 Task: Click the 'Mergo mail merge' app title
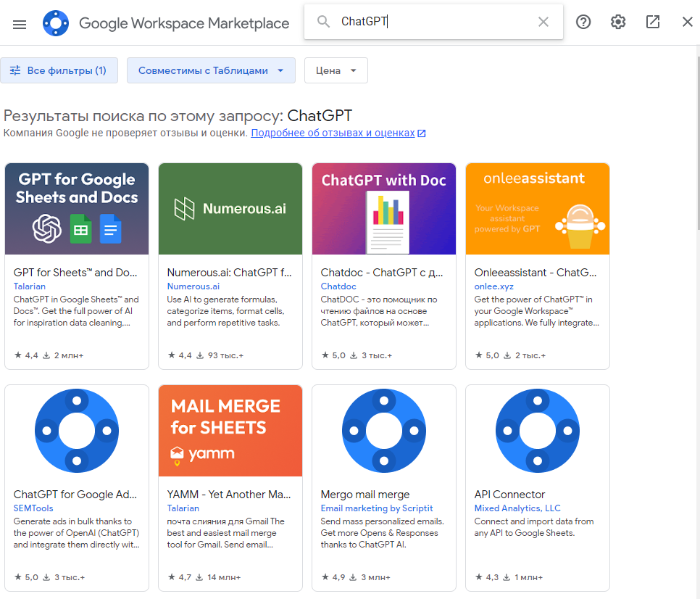tap(365, 495)
